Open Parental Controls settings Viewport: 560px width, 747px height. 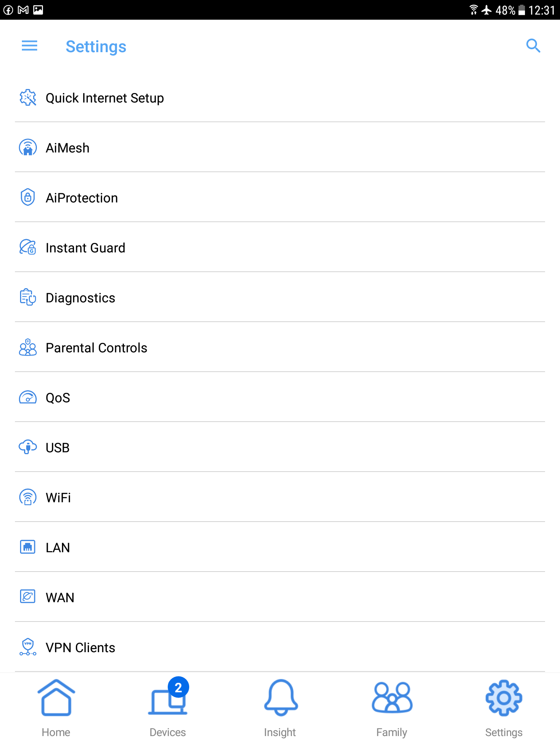click(x=97, y=348)
